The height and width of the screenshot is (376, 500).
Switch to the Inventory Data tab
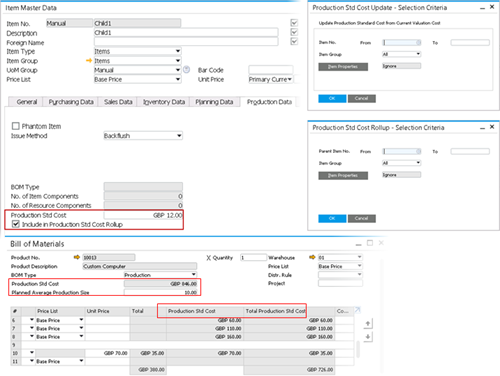click(164, 102)
